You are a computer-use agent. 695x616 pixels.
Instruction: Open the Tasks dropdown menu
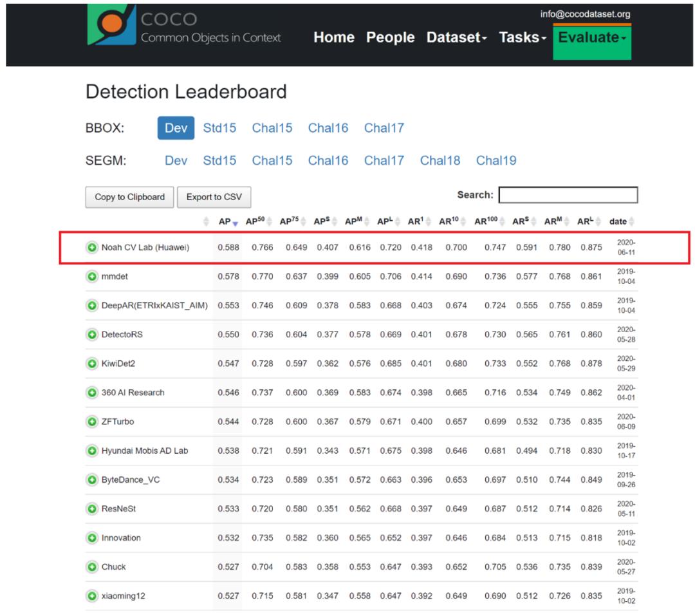[523, 37]
